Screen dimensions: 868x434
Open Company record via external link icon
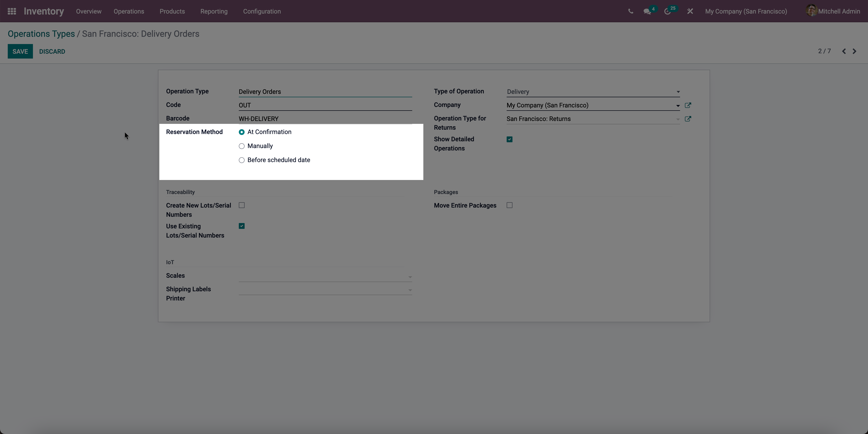tap(688, 105)
